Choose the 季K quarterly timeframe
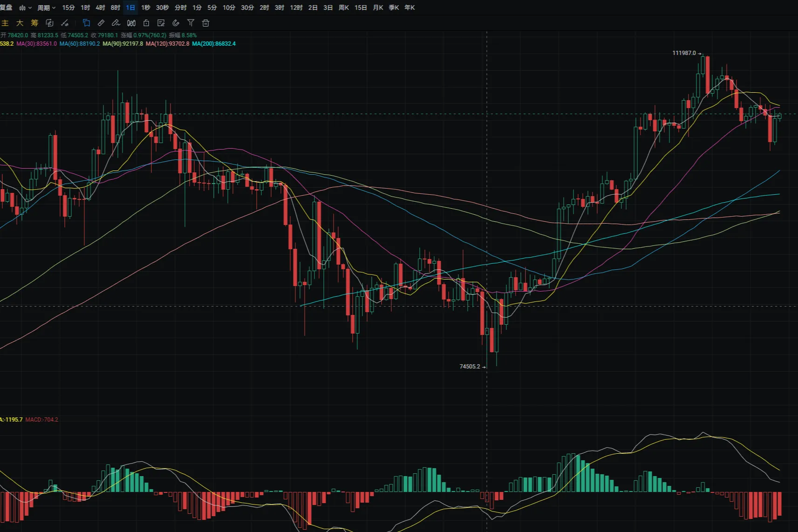The height and width of the screenshot is (532, 798). pyautogui.click(x=394, y=7)
